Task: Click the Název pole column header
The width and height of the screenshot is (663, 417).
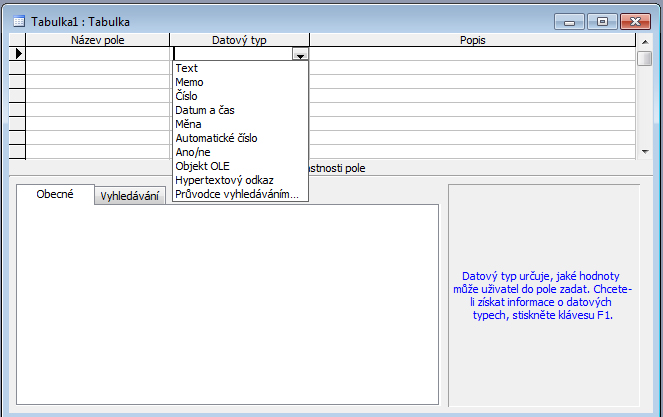Action: tap(97, 40)
